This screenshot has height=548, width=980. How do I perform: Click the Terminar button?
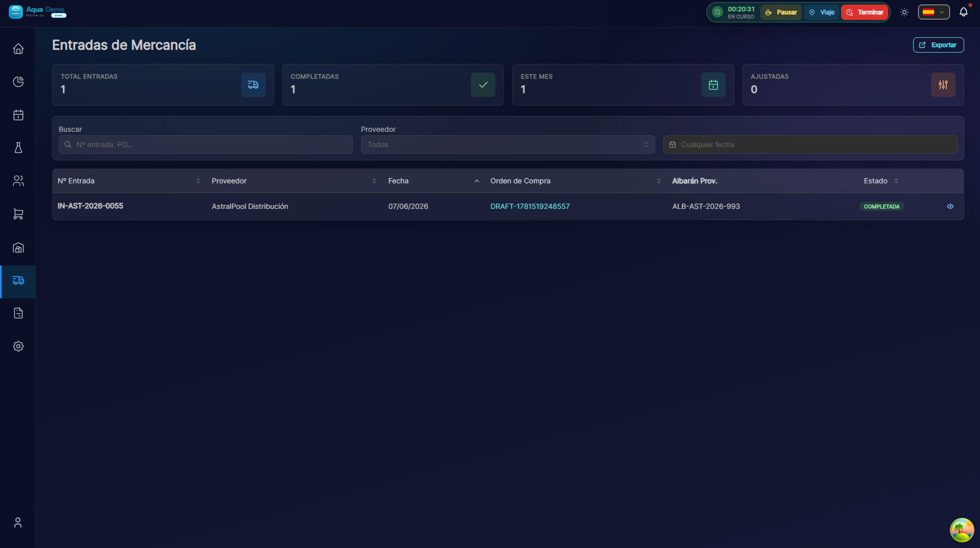point(865,12)
